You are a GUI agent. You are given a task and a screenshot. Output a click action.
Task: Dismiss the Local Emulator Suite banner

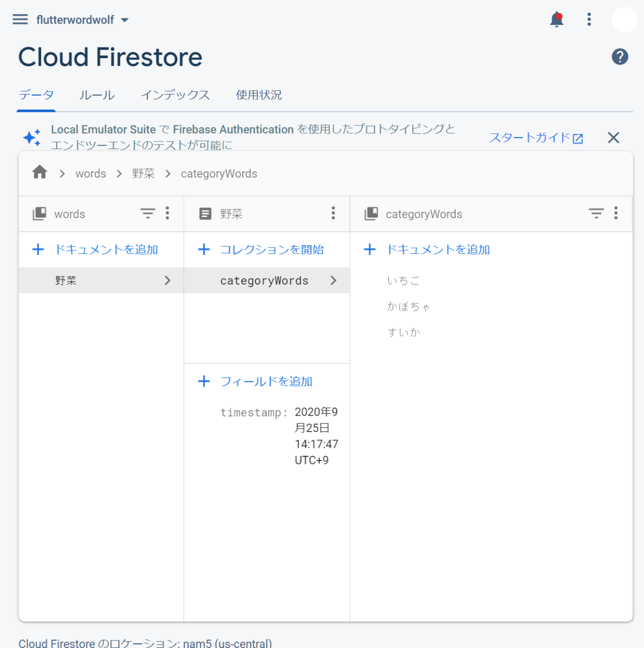click(x=613, y=138)
